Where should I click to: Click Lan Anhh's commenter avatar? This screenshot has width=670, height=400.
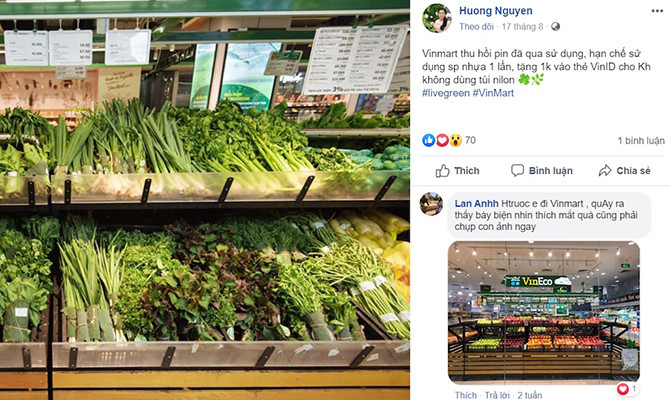tap(432, 204)
